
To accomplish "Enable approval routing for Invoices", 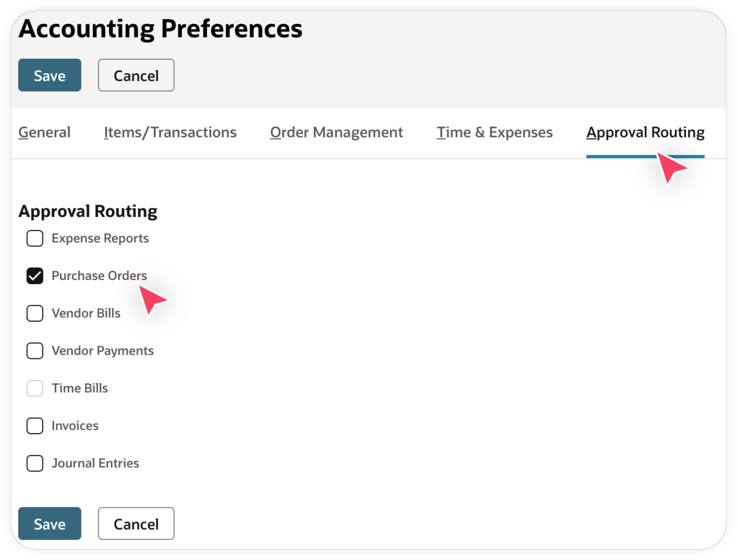I will tap(35, 426).
